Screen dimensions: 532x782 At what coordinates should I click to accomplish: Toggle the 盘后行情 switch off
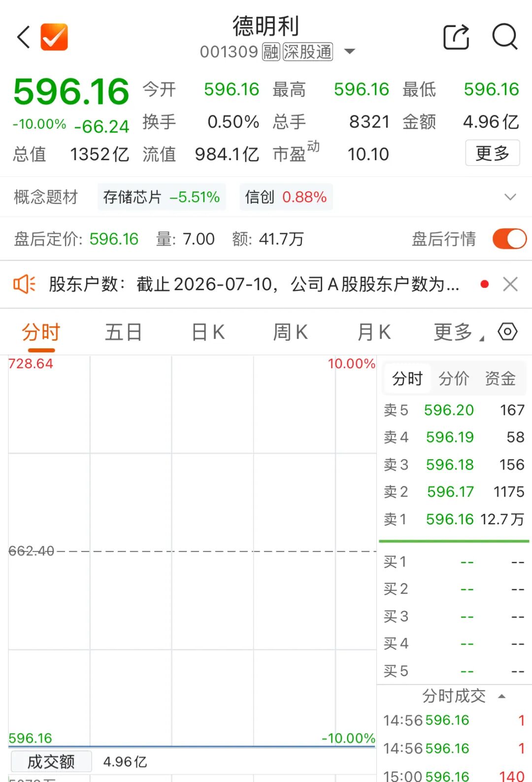pos(509,239)
